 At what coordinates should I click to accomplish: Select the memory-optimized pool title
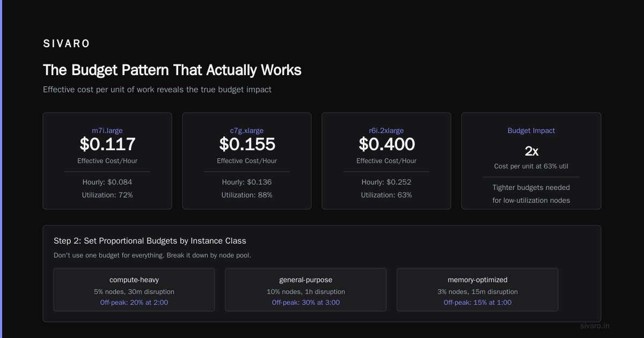pos(478,280)
